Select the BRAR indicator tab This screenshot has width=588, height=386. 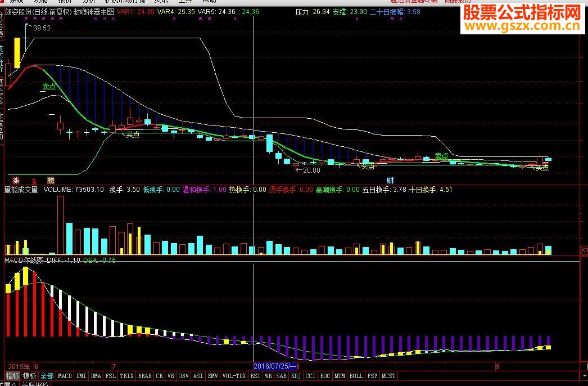[144, 376]
